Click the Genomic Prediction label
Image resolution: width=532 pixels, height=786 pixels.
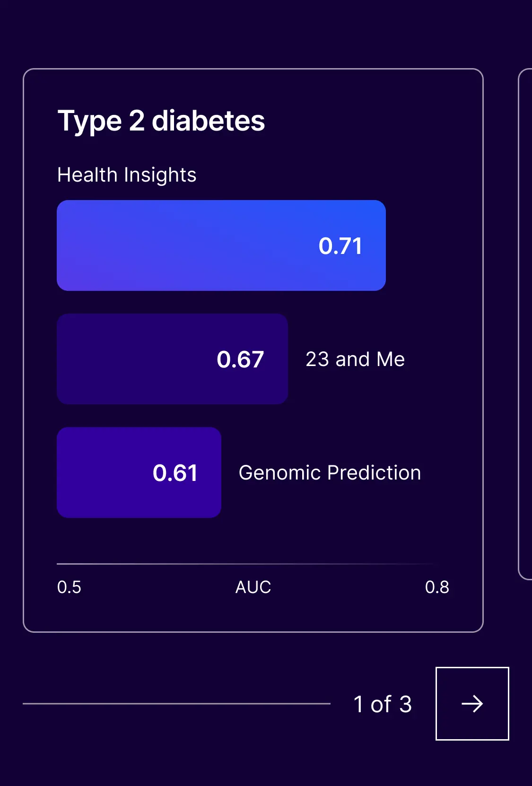330,473
